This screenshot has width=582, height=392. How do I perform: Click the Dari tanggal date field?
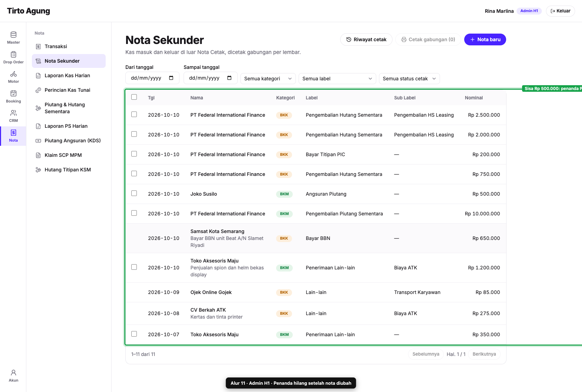(152, 78)
